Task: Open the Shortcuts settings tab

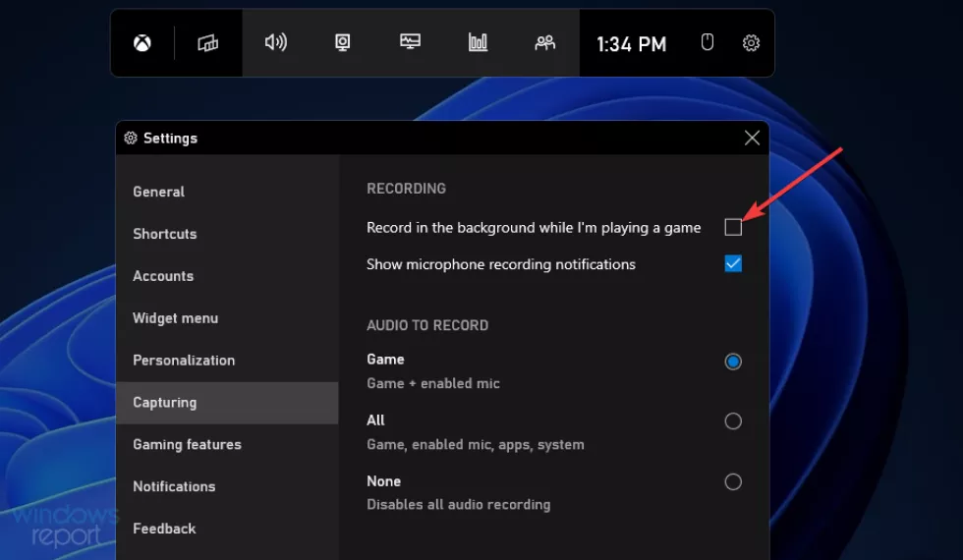Action: (165, 234)
